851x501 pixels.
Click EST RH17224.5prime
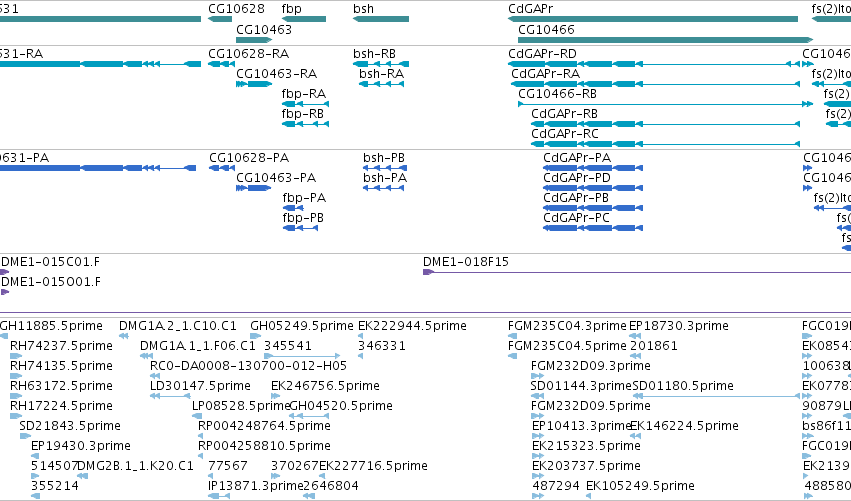(x=61, y=406)
